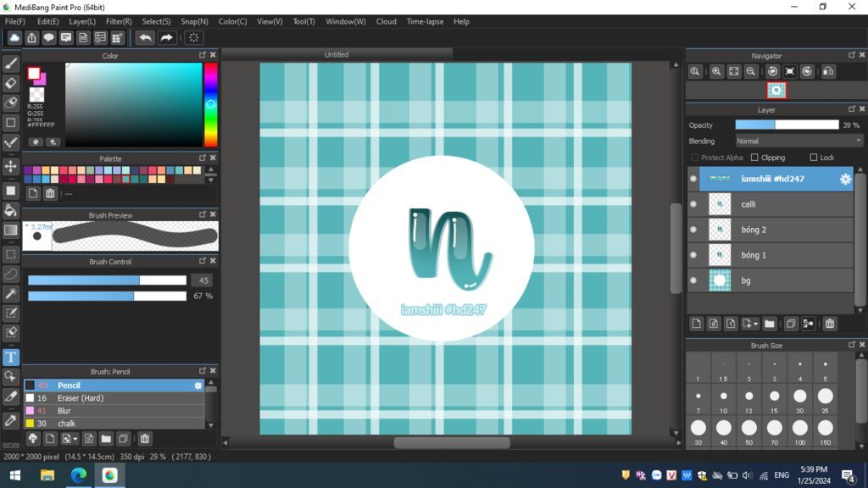868x488 pixels.
Task: Select the Brush tool in left toolbar
Action: pyautogui.click(x=10, y=64)
